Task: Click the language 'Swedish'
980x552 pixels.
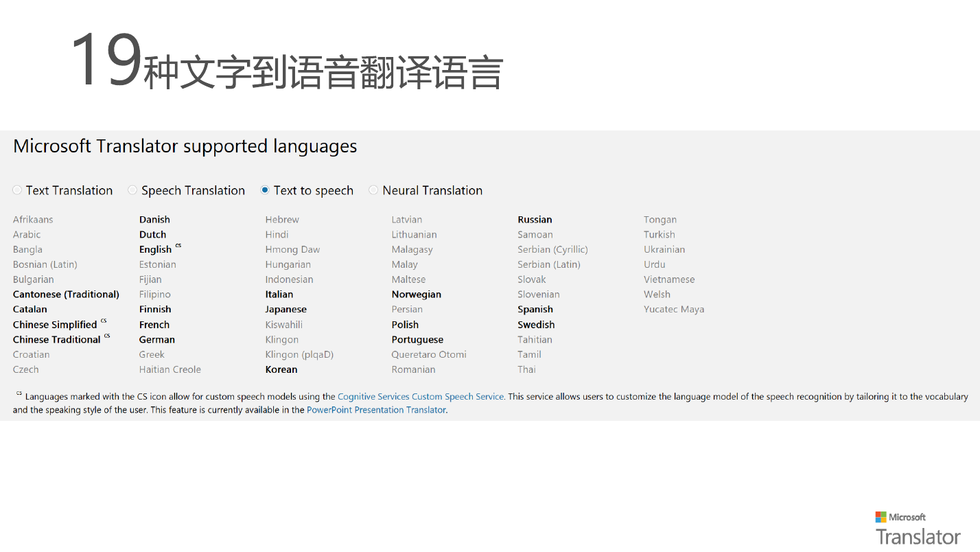Action: click(536, 325)
